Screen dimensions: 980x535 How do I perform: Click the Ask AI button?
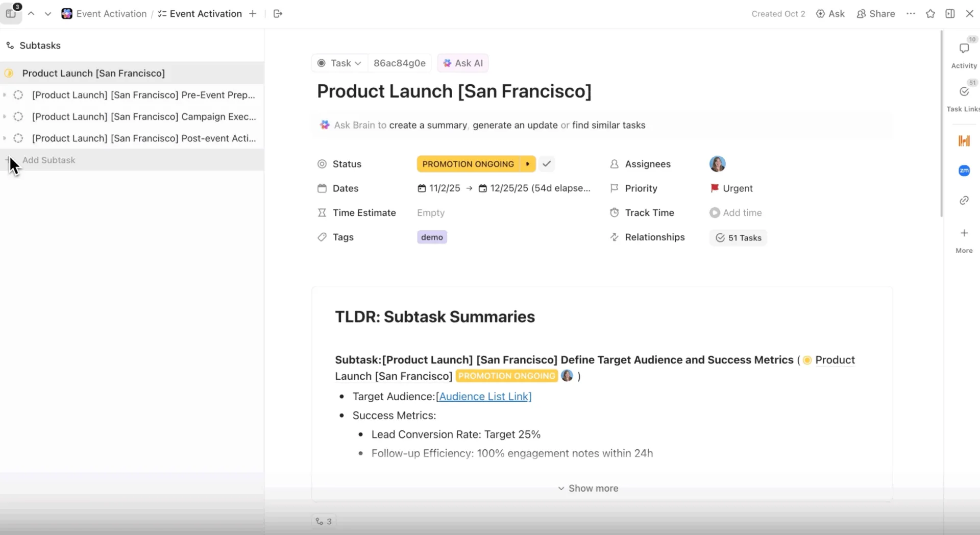tap(463, 63)
